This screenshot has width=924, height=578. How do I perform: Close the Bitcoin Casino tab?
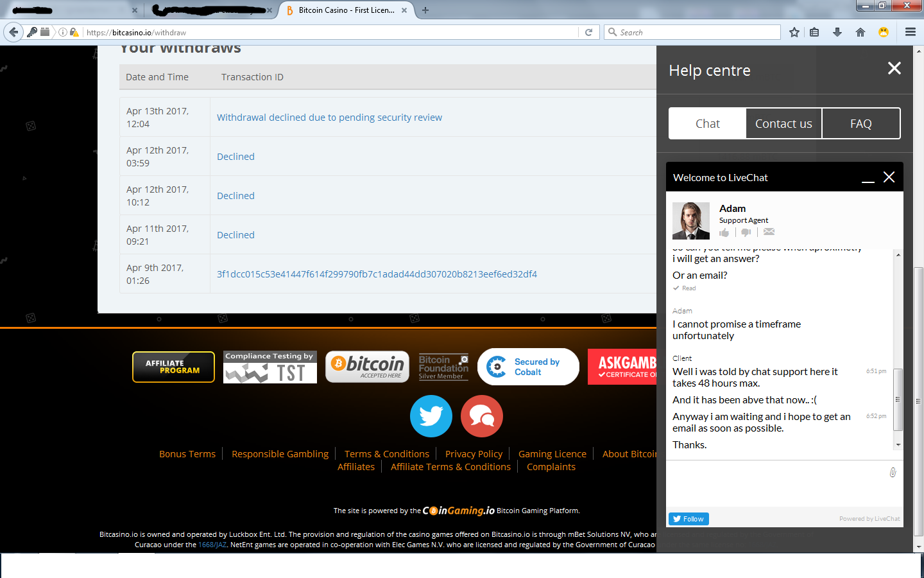(404, 10)
